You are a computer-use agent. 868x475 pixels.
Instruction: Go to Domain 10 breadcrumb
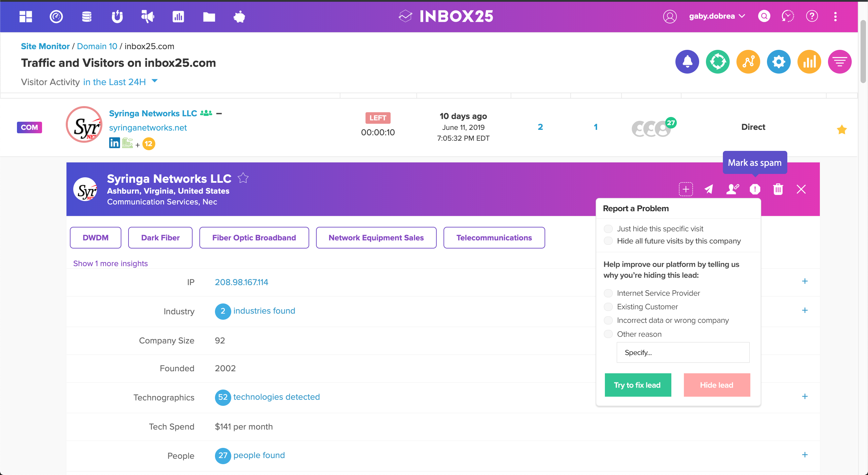click(97, 46)
